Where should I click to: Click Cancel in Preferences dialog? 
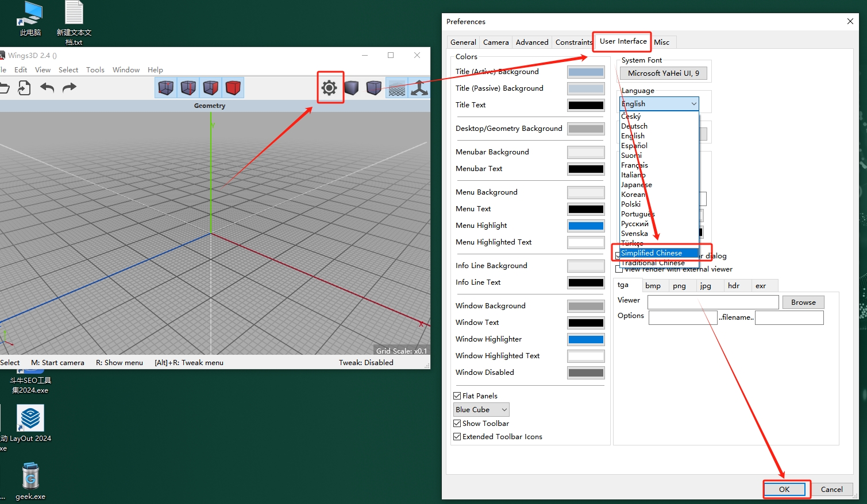[831, 490]
